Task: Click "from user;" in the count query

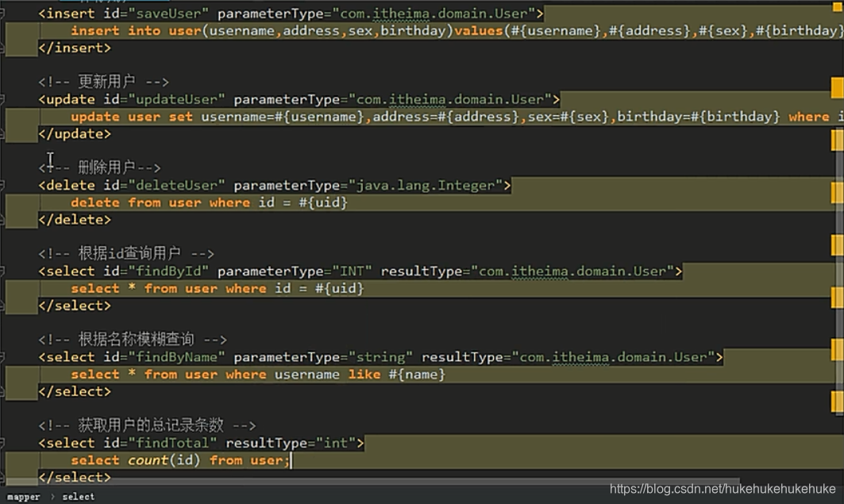Action: [x=250, y=460]
